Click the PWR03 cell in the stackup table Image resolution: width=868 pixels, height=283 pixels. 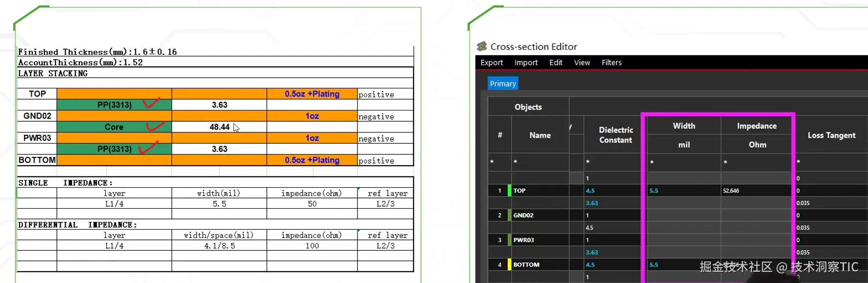(37, 138)
